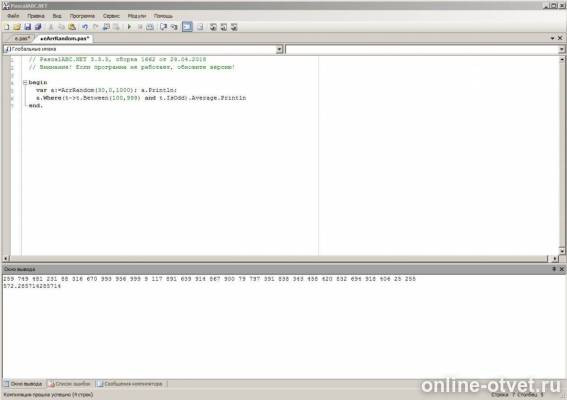Open the Сервис menu
This screenshot has width=567, height=400.
[x=111, y=16]
